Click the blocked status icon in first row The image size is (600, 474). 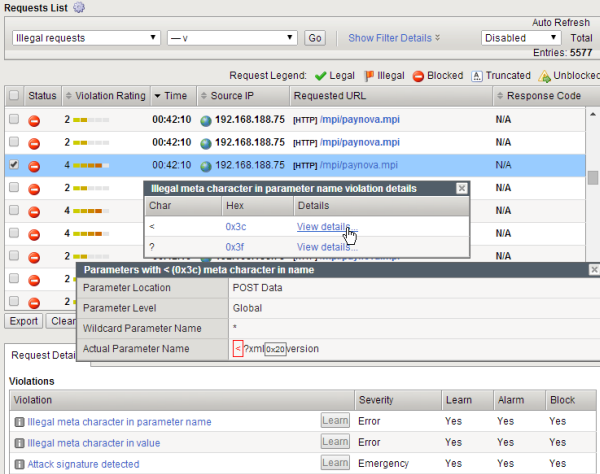coord(33,119)
